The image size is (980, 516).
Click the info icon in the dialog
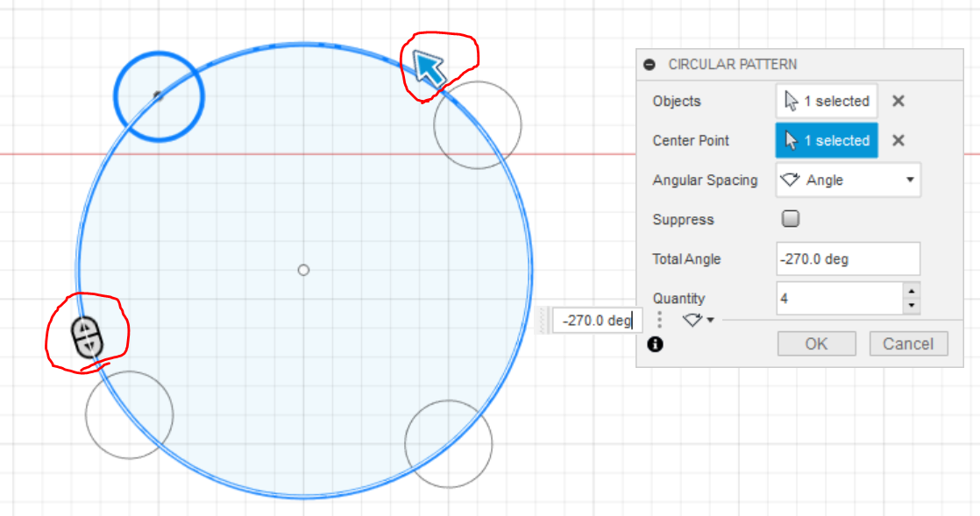[655, 344]
